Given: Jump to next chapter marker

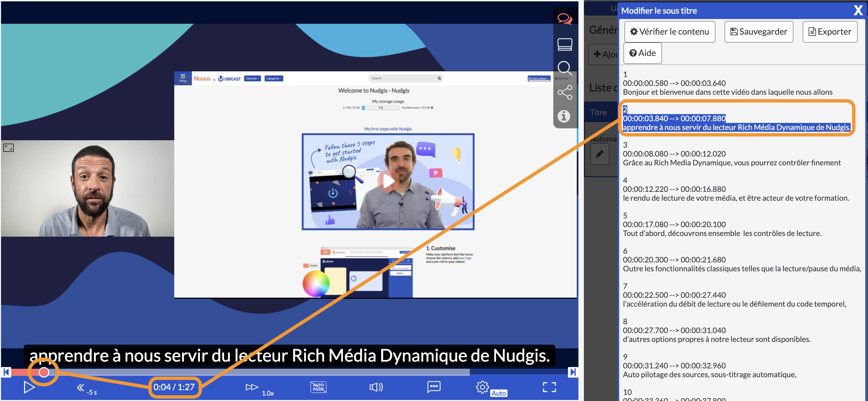Looking at the screenshot, I should pyautogui.click(x=573, y=372).
